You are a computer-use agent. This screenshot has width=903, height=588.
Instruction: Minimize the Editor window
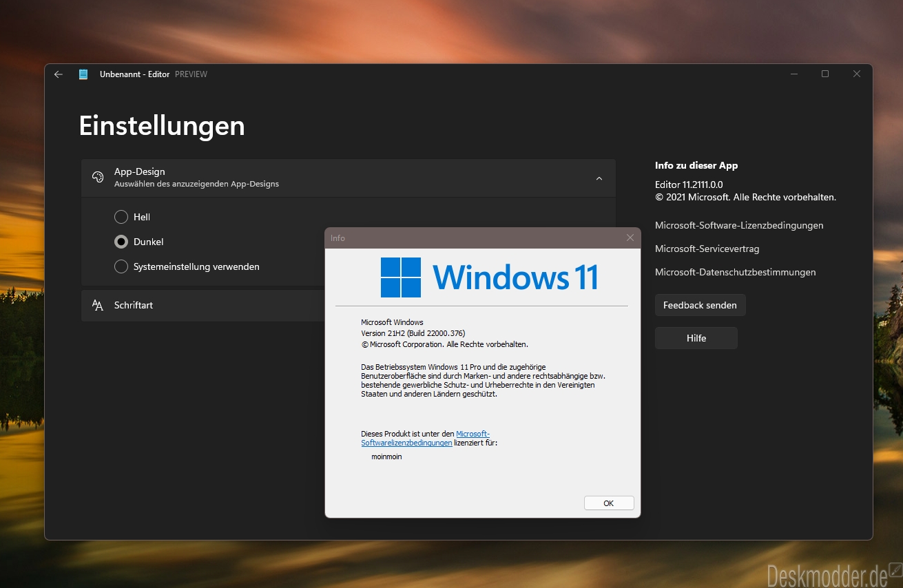pos(794,74)
